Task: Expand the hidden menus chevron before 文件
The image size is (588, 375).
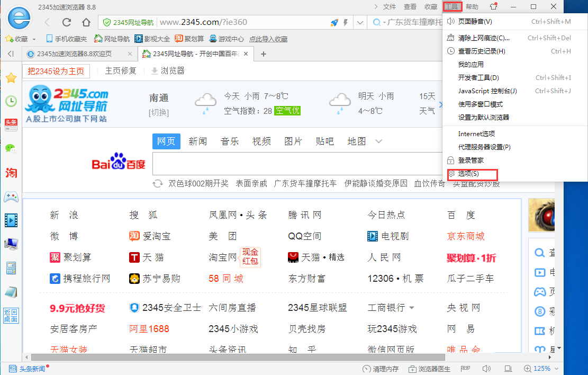Action: pyautogui.click(x=376, y=7)
